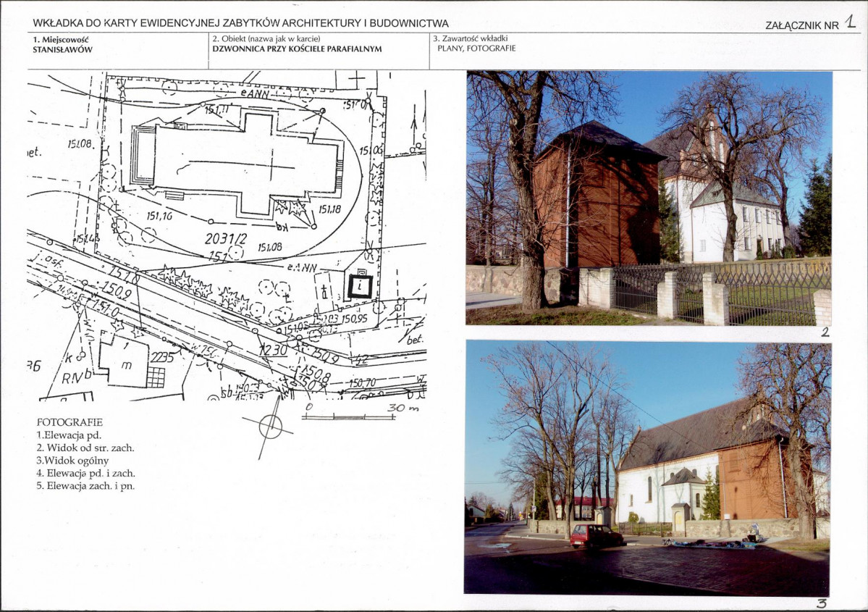Open photo 3, the general street view
The image size is (868, 612).
647,468
